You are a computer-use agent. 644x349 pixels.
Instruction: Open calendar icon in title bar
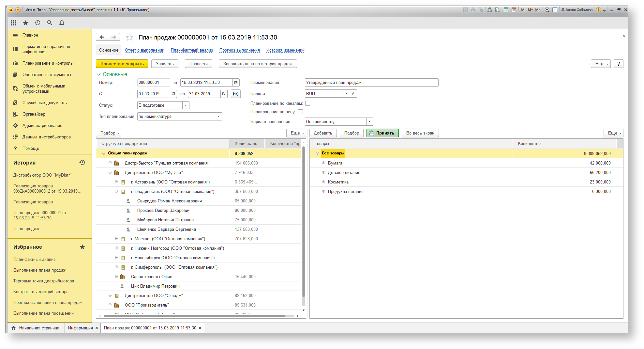(x=514, y=10)
